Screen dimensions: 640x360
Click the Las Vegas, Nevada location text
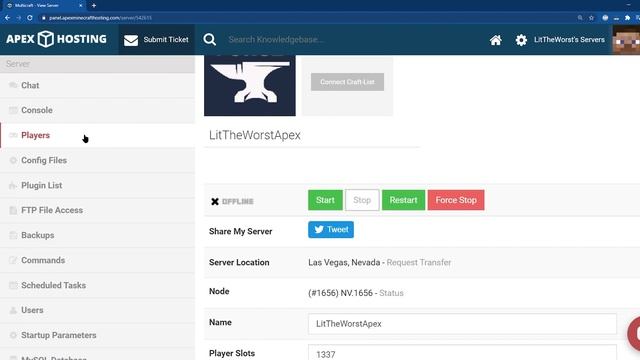click(344, 262)
